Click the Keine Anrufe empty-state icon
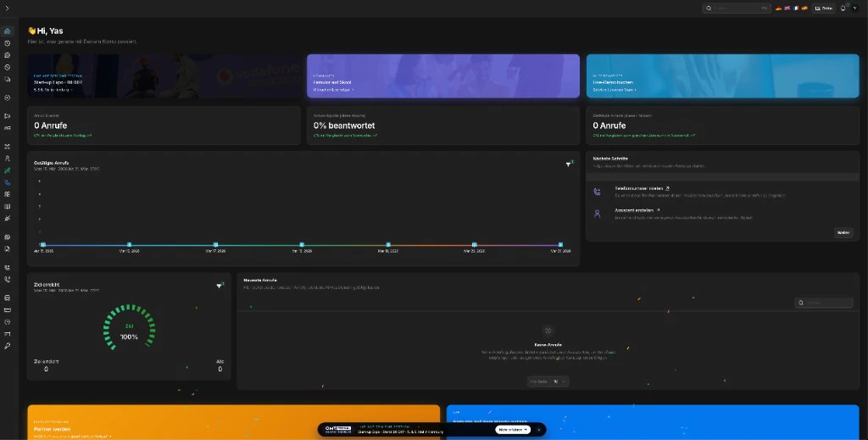This screenshot has height=440, width=868. coord(548,331)
